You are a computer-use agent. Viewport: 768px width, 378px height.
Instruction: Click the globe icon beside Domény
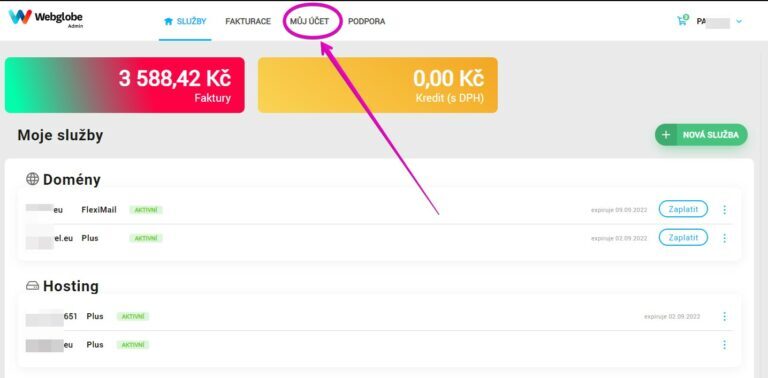pyautogui.click(x=32, y=179)
